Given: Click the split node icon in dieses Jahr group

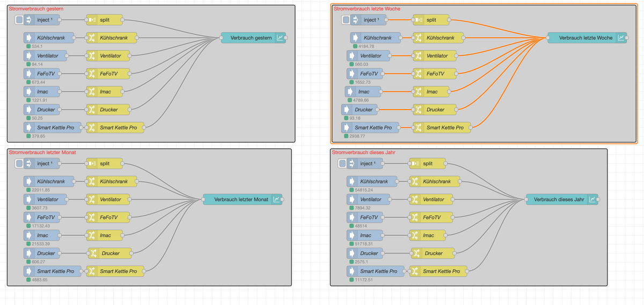Looking at the screenshot, I should pyautogui.click(x=415, y=163).
